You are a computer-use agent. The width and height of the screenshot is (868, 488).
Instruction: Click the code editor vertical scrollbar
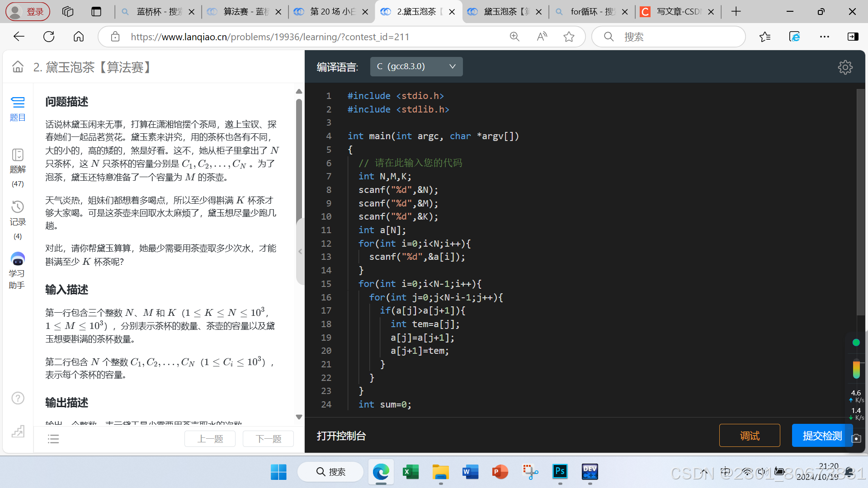tap(860, 203)
